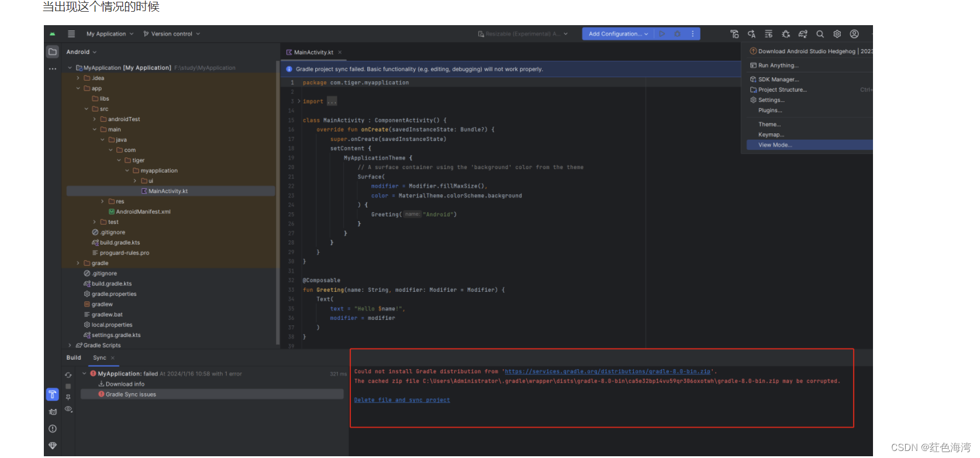980x458 pixels.
Task: Select gradle.properties file
Action: [x=113, y=294]
